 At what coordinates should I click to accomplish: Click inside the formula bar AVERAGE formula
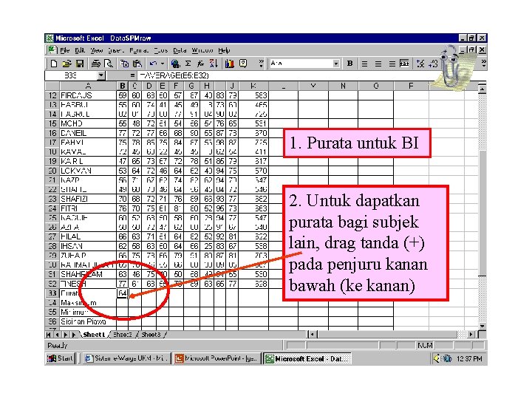174,75
